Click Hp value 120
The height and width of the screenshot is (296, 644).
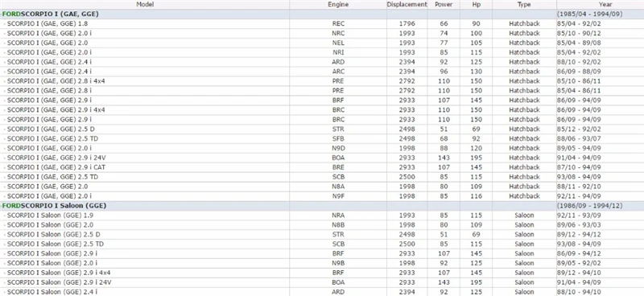476,148
